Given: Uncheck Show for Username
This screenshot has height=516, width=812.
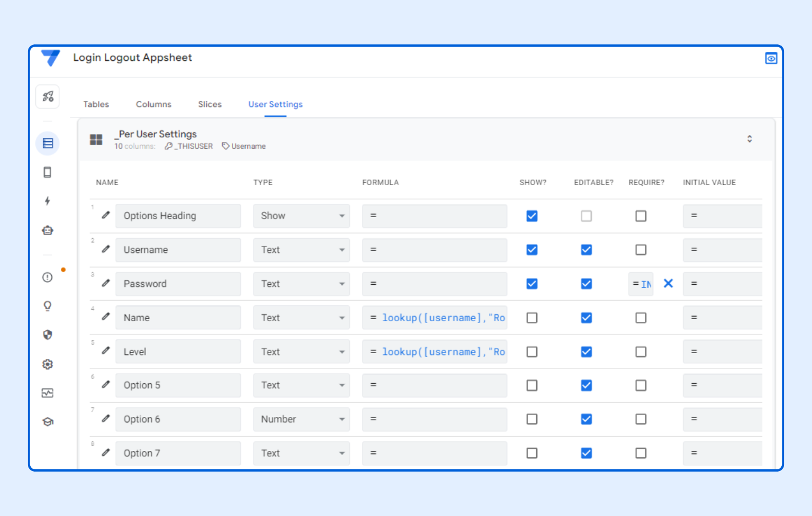Looking at the screenshot, I should pos(532,249).
